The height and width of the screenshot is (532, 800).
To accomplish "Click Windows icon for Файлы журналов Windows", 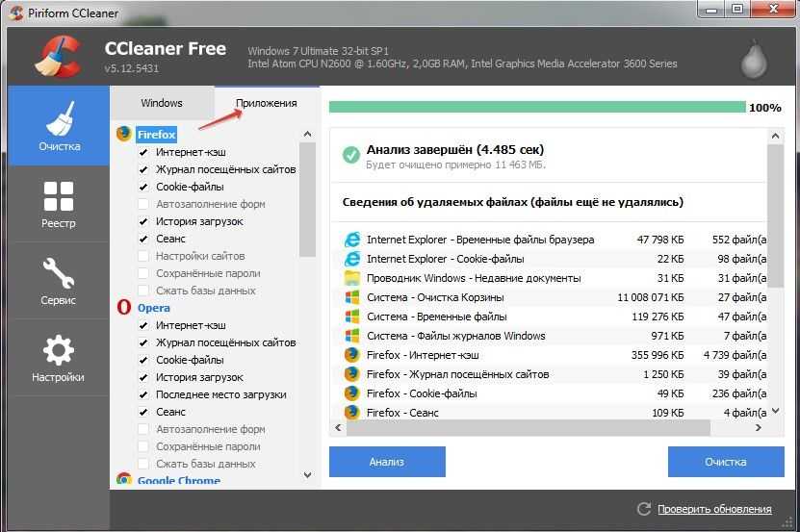I will 352,336.
